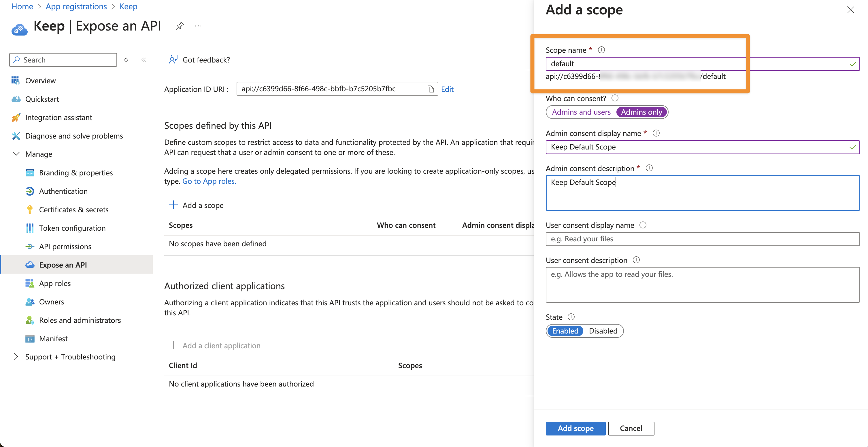
Task: Open Expose an API menu item
Action: (x=77, y=265)
